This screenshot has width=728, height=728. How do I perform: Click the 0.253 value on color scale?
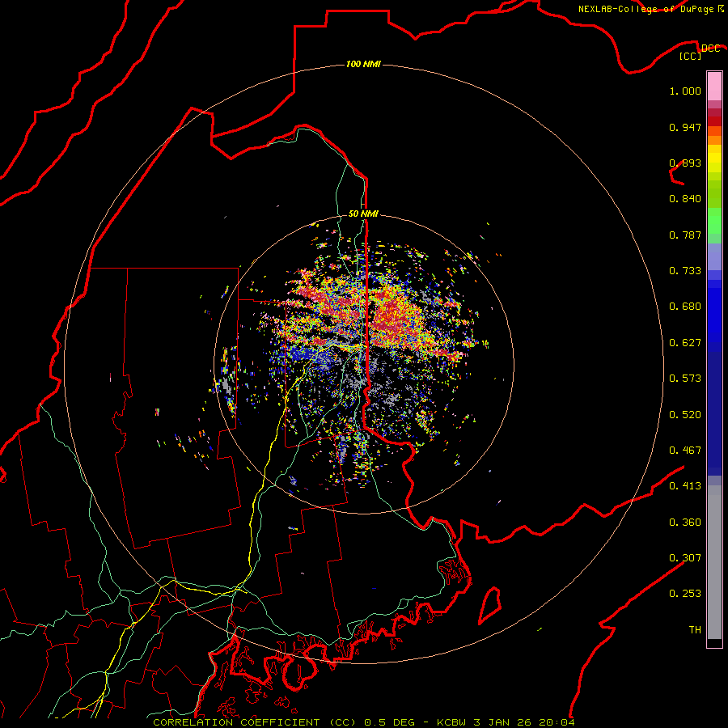click(685, 594)
